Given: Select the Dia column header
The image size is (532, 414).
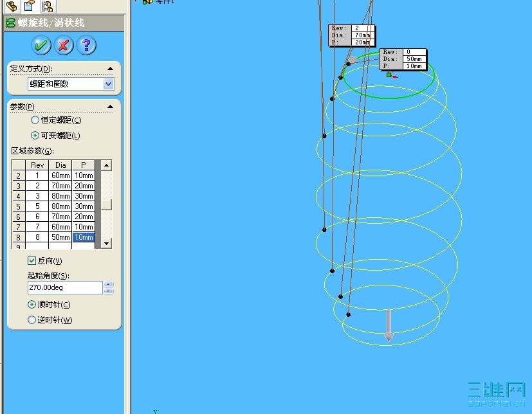Looking at the screenshot, I should (60, 165).
